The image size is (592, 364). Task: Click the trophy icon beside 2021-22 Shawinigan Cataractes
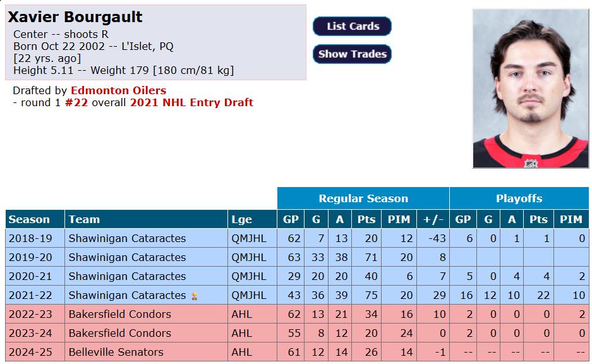point(195,296)
